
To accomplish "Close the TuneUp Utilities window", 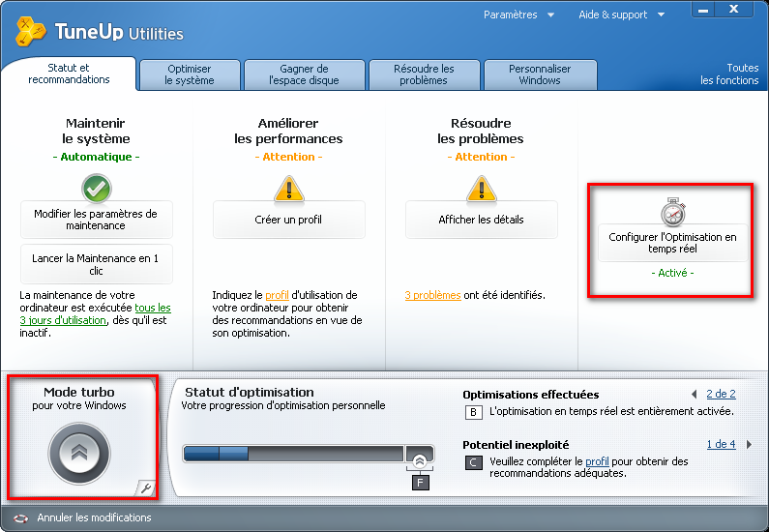I will 733,10.
